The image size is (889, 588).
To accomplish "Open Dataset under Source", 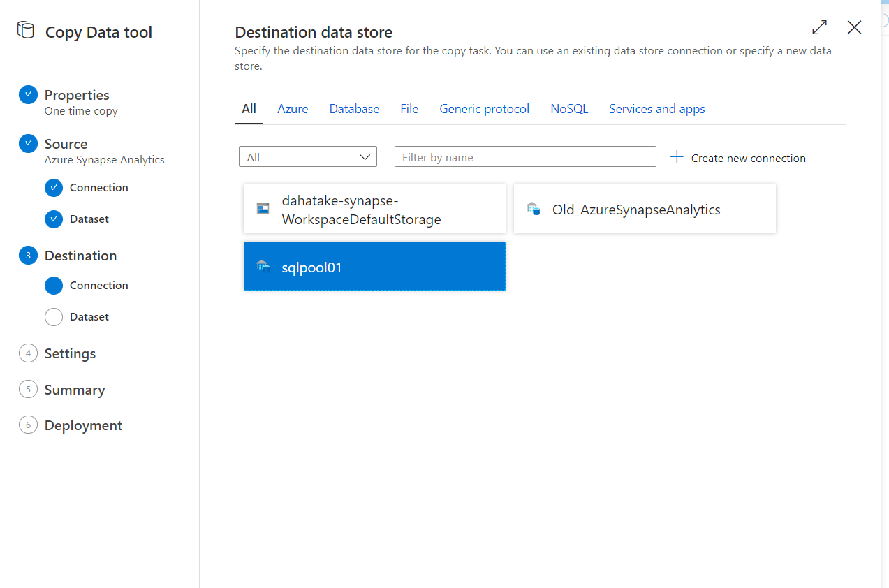I will pyautogui.click(x=89, y=219).
